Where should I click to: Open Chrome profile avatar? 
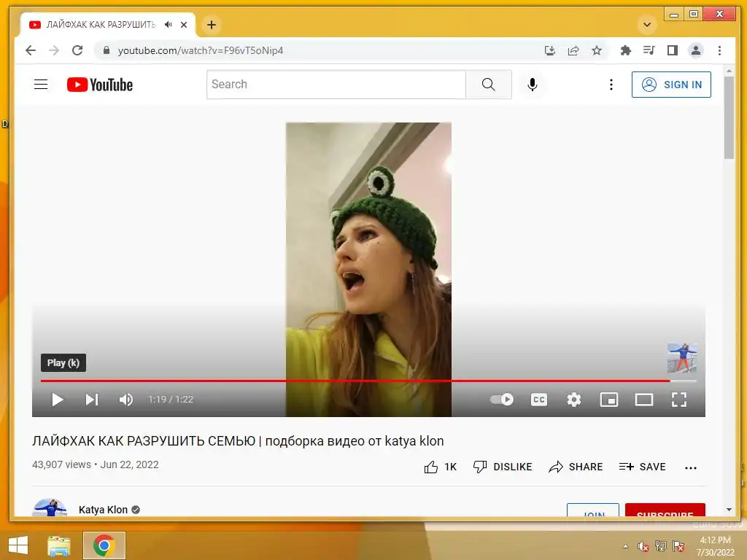tap(695, 50)
